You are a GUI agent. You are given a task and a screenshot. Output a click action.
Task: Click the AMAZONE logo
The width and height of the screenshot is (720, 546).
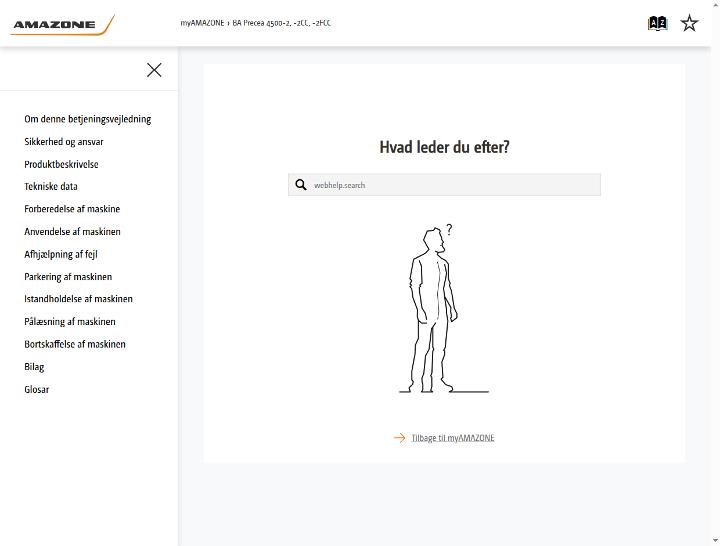62,25
